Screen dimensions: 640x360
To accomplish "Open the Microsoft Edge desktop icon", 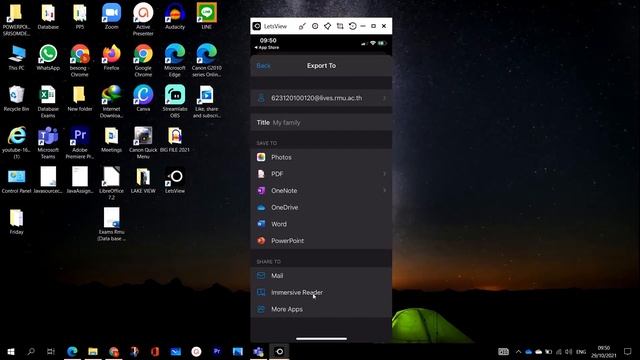I will coord(175,60).
